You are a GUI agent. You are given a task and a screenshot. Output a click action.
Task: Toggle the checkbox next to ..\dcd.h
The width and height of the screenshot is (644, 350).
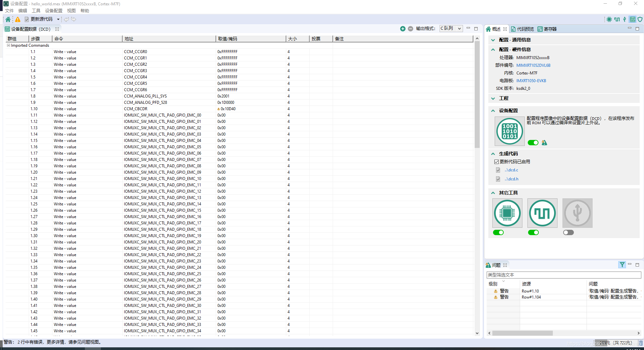(498, 179)
